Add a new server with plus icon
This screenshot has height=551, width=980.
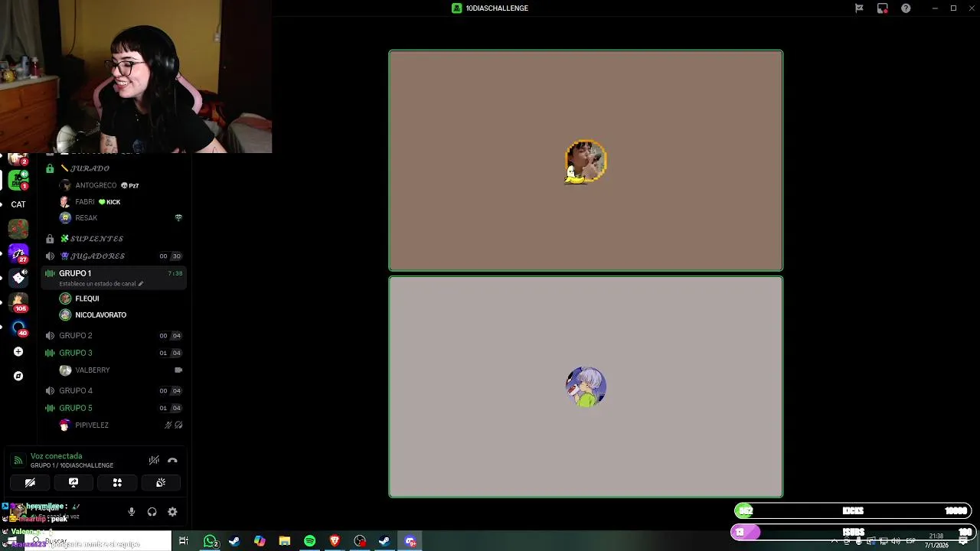[x=18, y=352]
